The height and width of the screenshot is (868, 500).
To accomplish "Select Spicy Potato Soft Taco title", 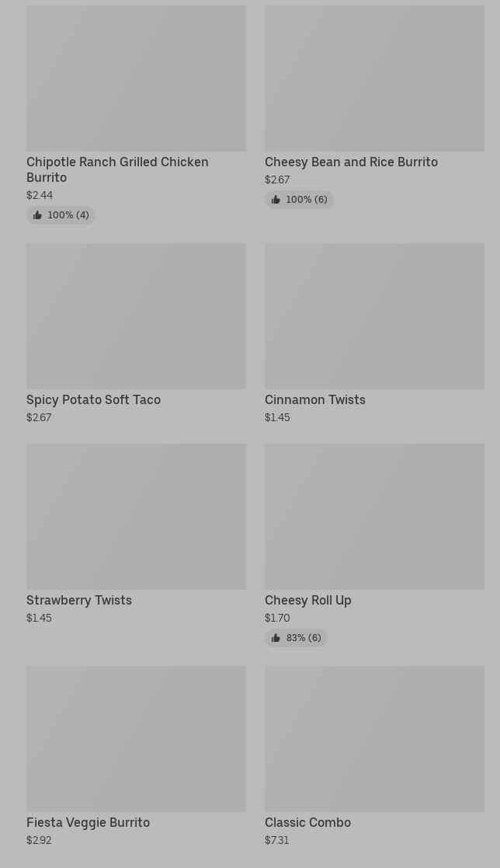I will 93,400.
